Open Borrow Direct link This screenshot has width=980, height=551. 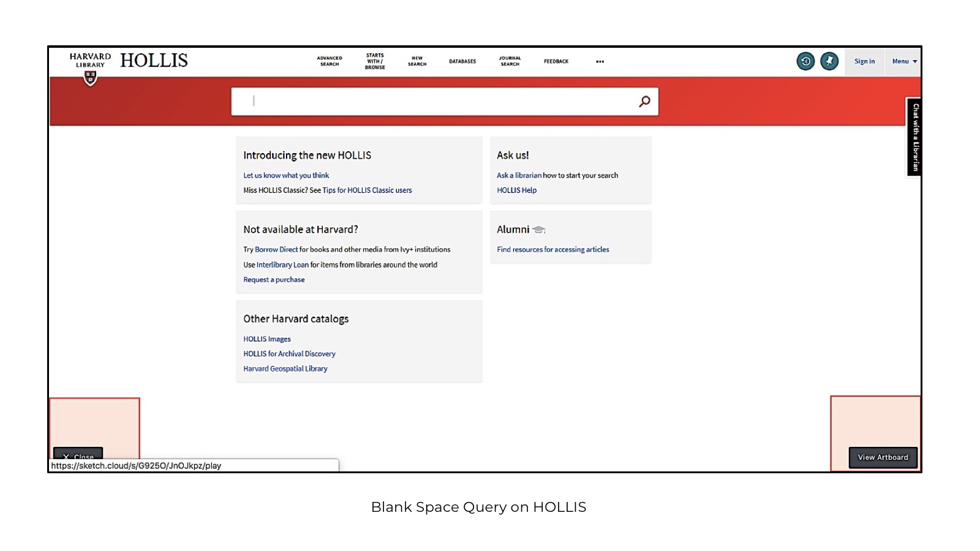276,249
